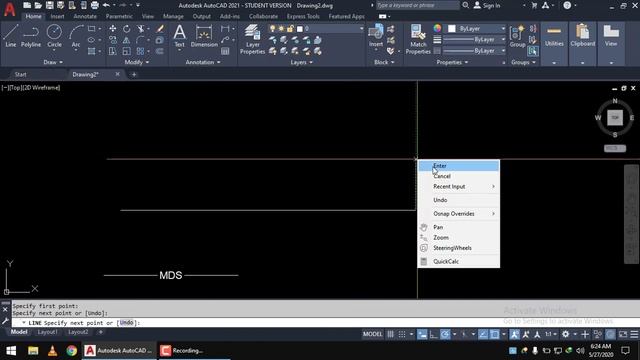Select the Line tool
Viewport: 640px width, 360px height.
[x=11, y=36]
